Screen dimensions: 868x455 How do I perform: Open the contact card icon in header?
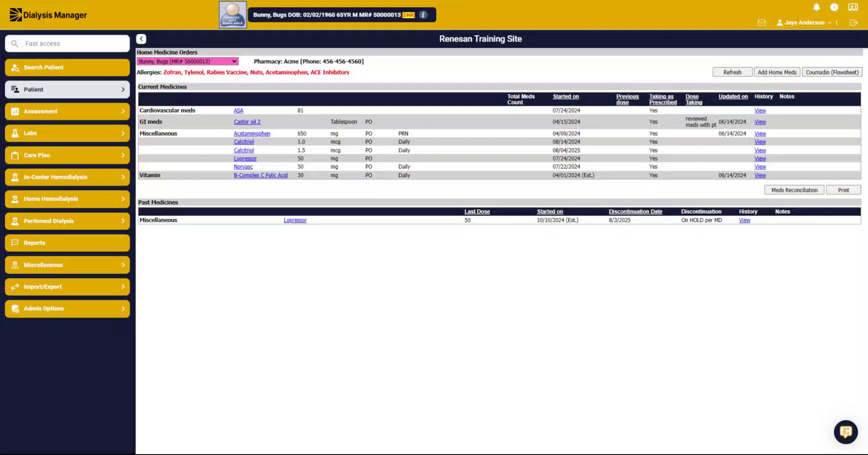tap(853, 7)
